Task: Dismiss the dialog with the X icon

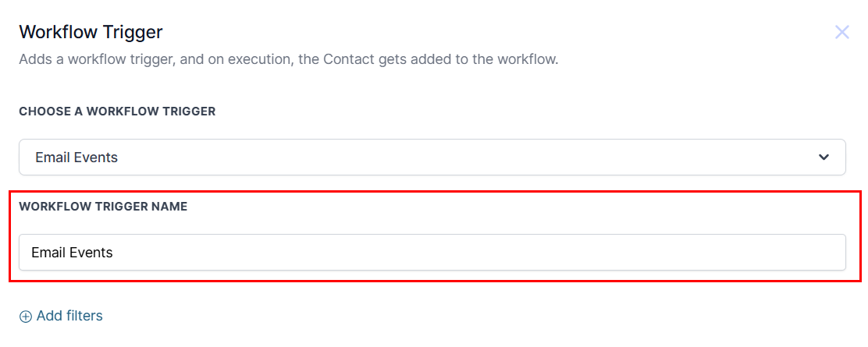Action: 841,32
